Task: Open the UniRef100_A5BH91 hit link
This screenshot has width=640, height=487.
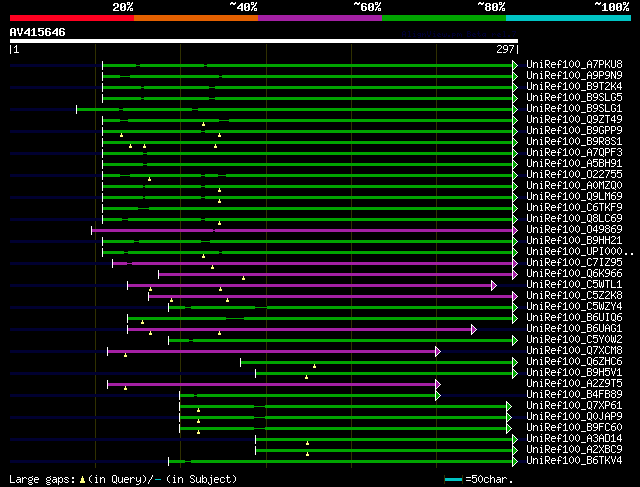Action: click(x=574, y=164)
